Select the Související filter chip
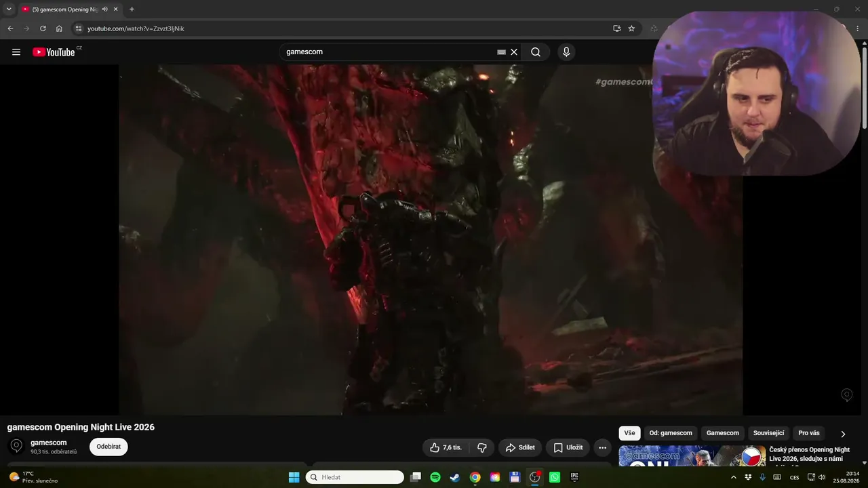The height and width of the screenshot is (488, 868). (x=769, y=433)
